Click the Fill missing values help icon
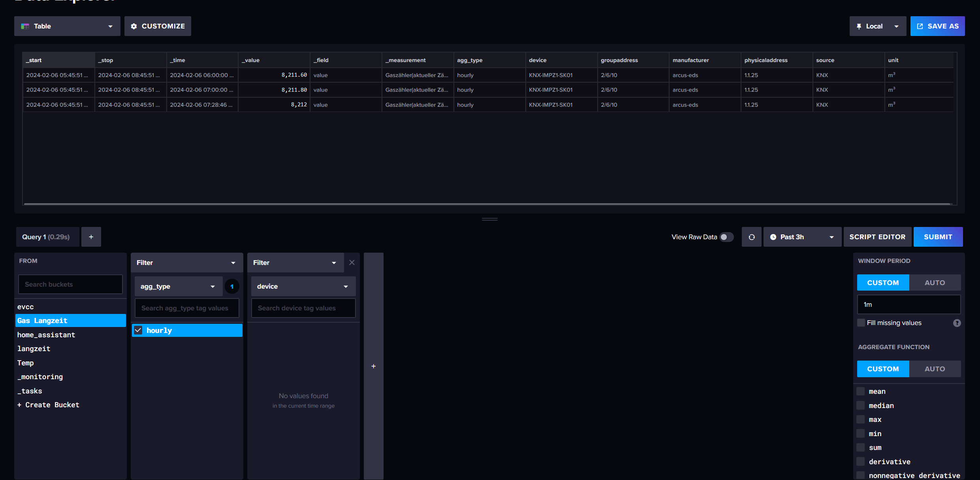The width and height of the screenshot is (980, 480). coord(957,323)
